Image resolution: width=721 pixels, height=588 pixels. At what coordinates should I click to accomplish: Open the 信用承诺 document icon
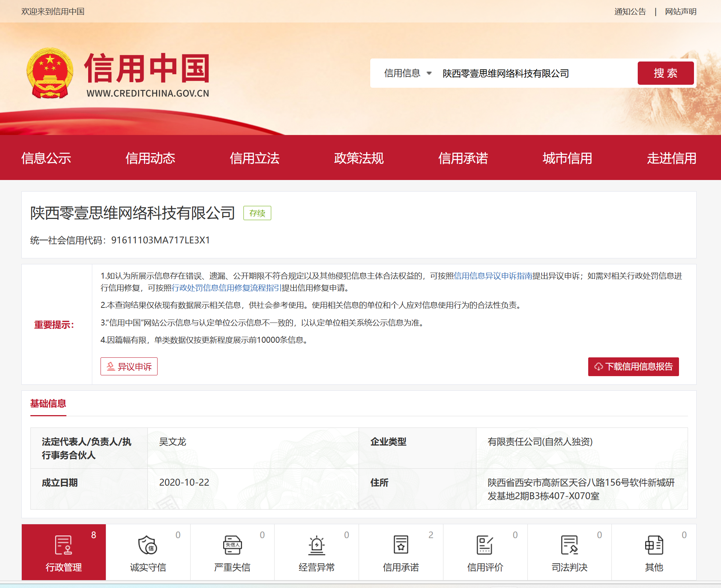[x=401, y=545]
